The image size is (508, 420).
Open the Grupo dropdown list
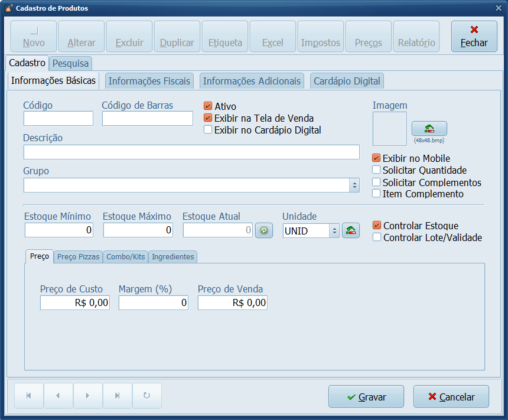point(354,185)
